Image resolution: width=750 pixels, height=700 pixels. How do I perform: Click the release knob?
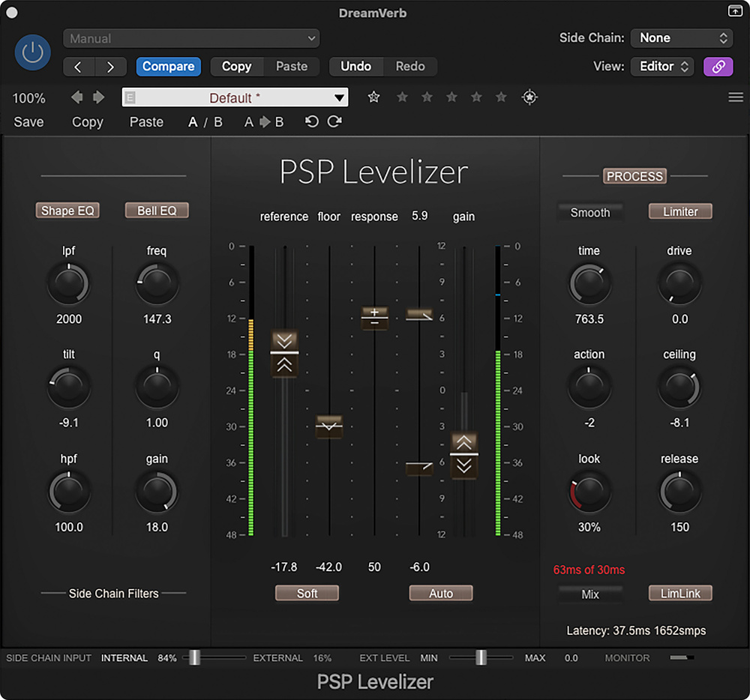[679, 492]
